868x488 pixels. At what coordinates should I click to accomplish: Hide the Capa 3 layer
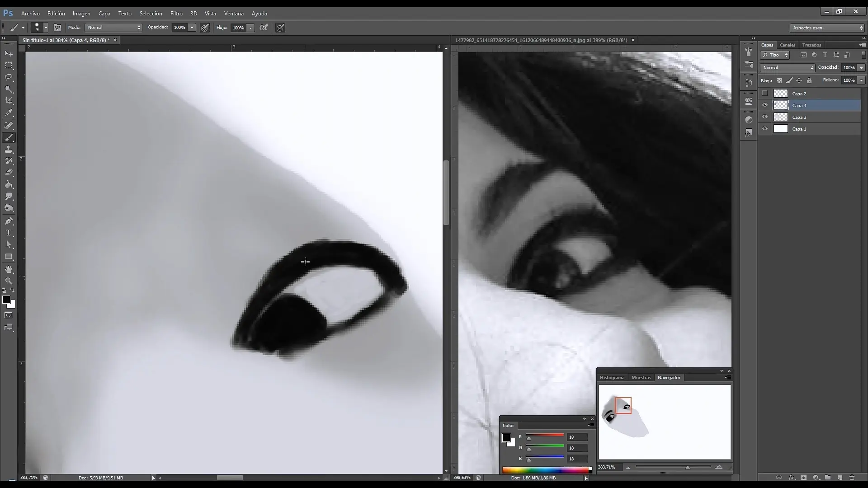[x=765, y=117]
